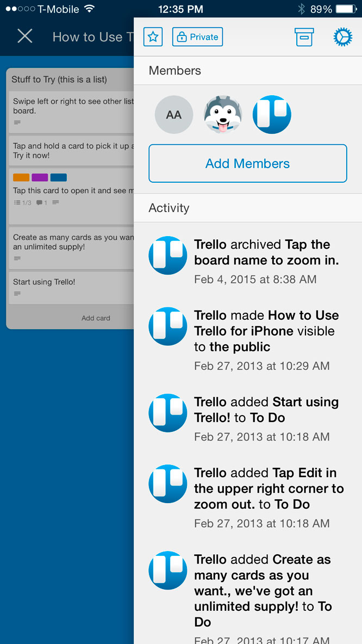Image resolution: width=362 pixels, height=644 pixels.
Task: Toggle the Private visibility button
Action: pos(197,37)
